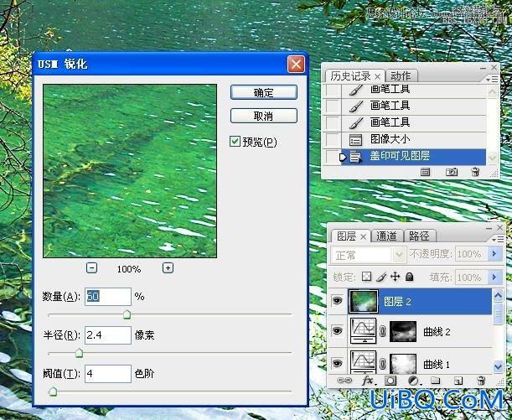Image resolution: width=512 pixels, height=420 pixels.
Task: Enable lock transparent pixels icon
Action: pos(367,277)
